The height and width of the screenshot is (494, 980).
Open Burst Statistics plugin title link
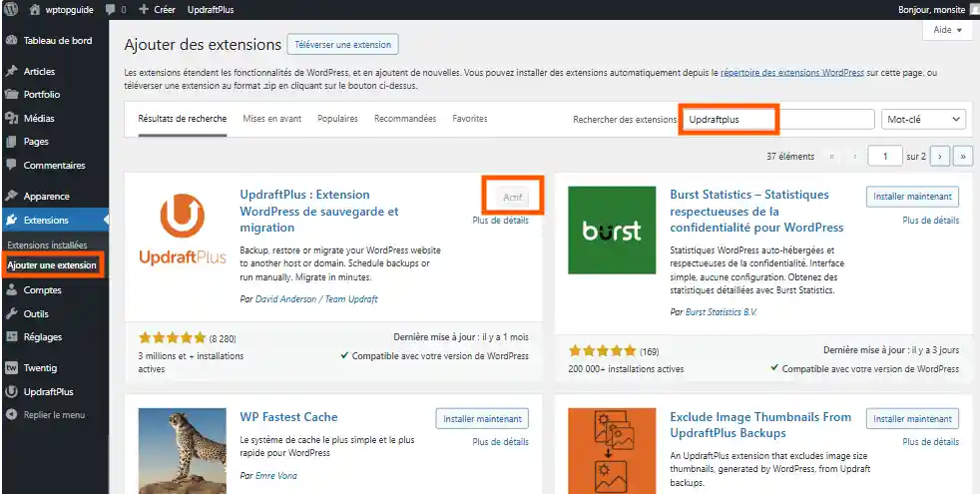coord(756,211)
